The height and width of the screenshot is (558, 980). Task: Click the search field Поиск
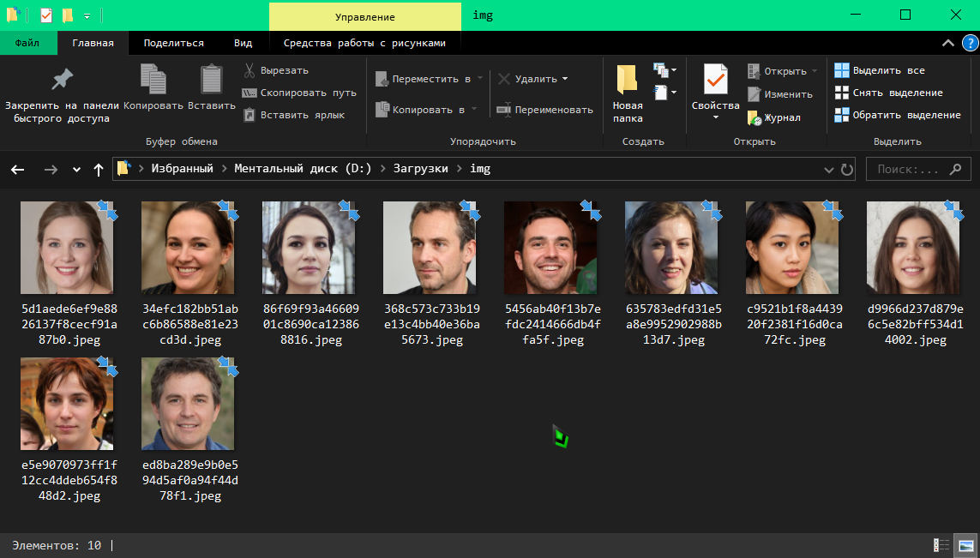917,169
